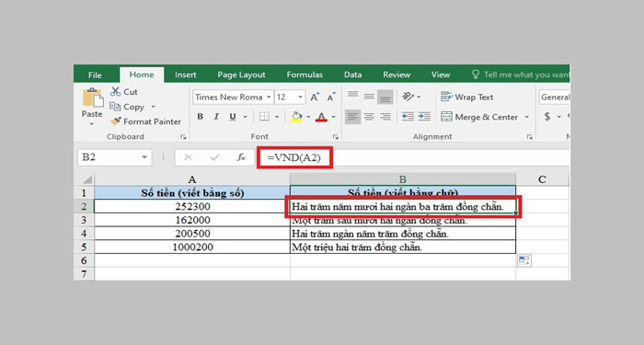Open the General number format box
This screenshot has width=644, height=345.
click(x=555, y=98)
